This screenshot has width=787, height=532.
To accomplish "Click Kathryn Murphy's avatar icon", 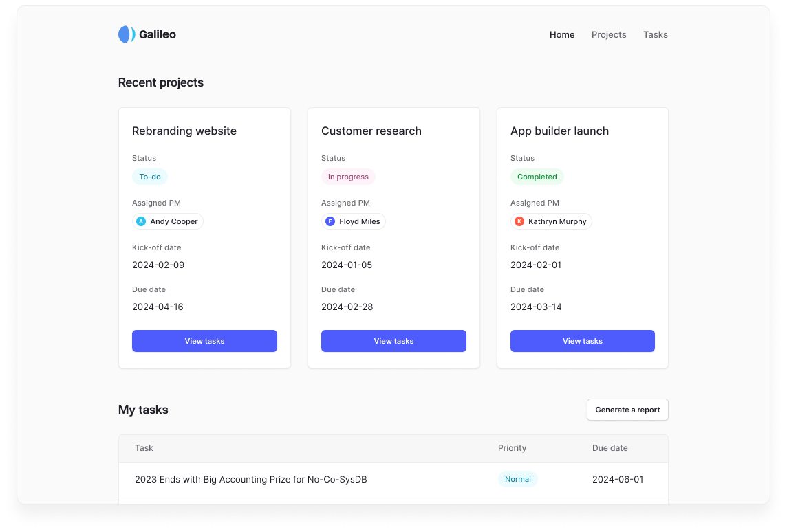I will click(x=519, y=221).
